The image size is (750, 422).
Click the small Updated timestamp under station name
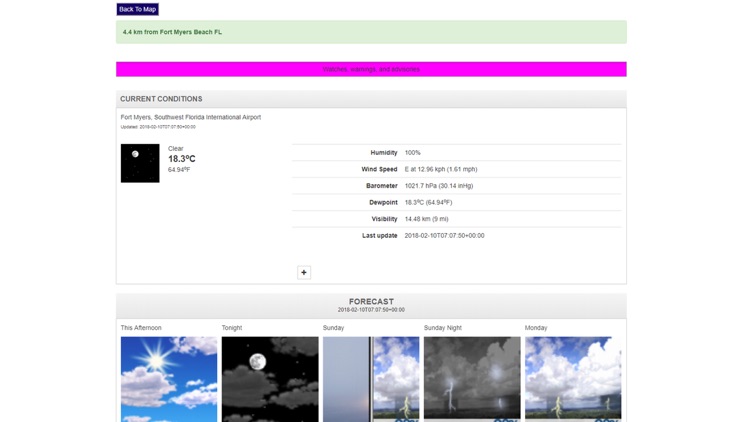point(158,127)
